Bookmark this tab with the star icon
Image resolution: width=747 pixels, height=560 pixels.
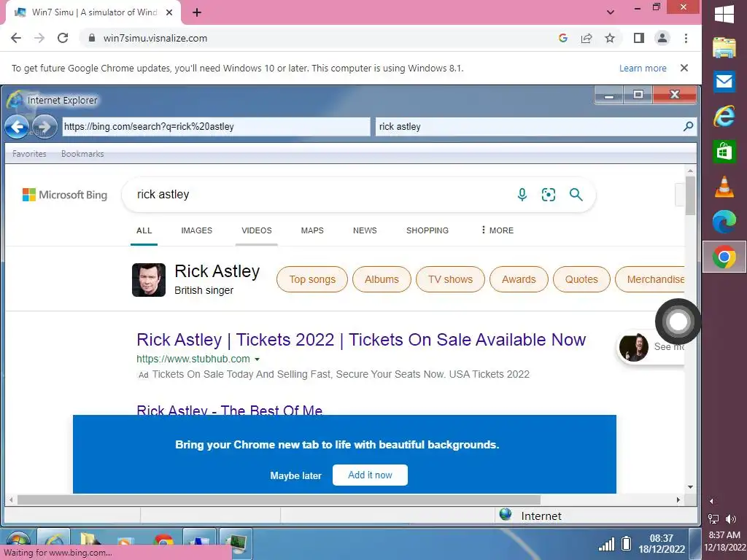coord(610,38)
